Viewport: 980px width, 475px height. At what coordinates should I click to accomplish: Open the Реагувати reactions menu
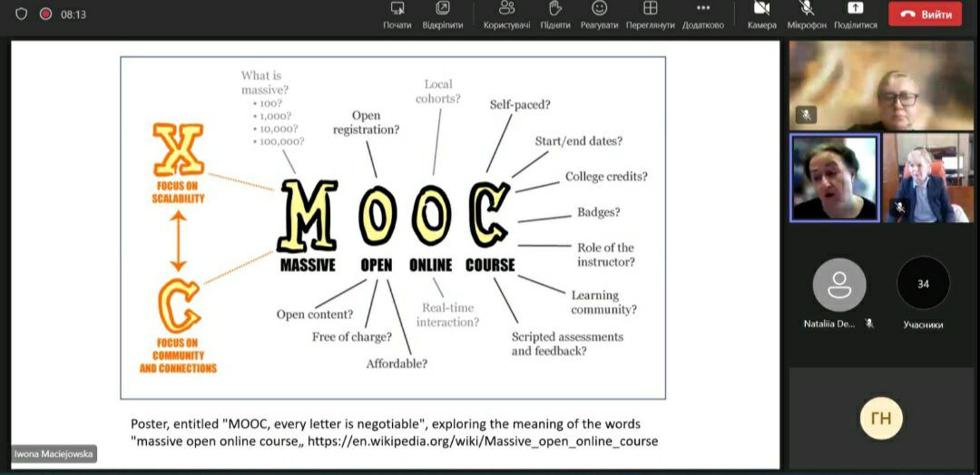[600, 15]
